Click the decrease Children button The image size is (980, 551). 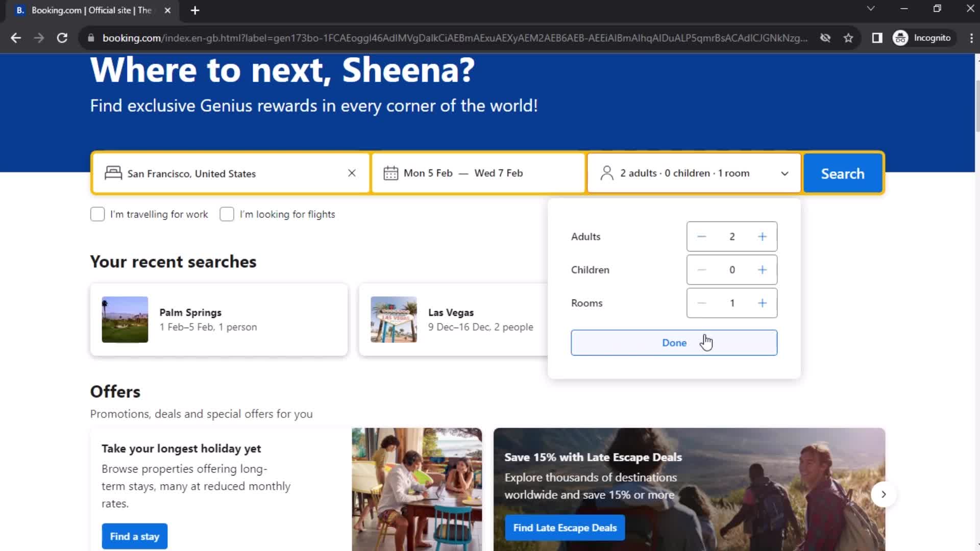click(x=701, y=270)
